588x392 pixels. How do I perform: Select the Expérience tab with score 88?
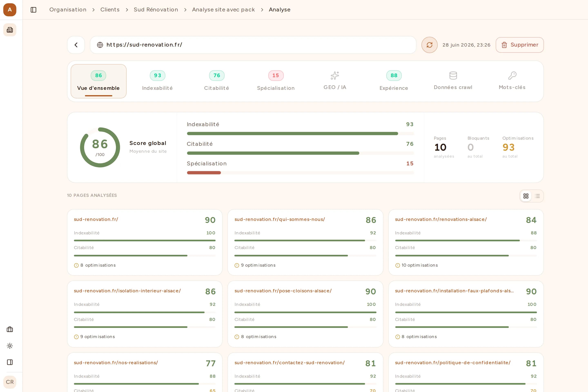point(394,81)
